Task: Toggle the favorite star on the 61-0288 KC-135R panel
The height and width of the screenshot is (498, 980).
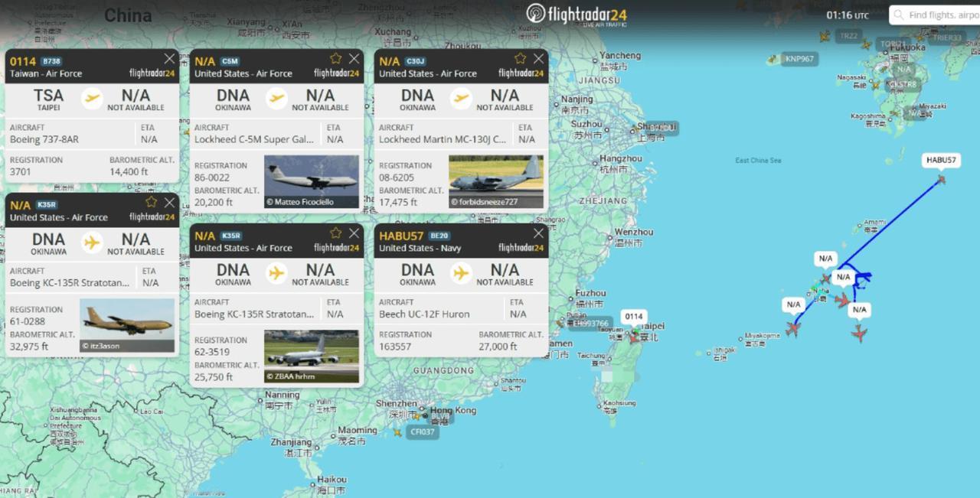Action: coord(151,202)
